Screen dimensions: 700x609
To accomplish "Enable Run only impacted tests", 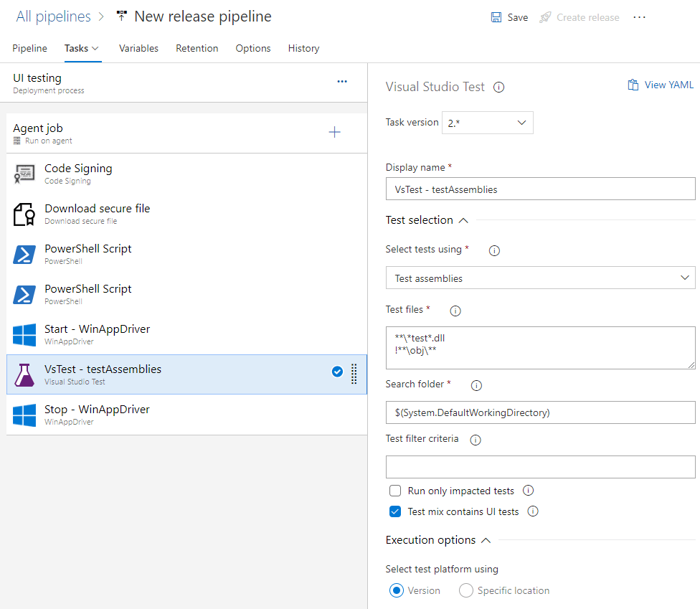I will pos(395,491).
